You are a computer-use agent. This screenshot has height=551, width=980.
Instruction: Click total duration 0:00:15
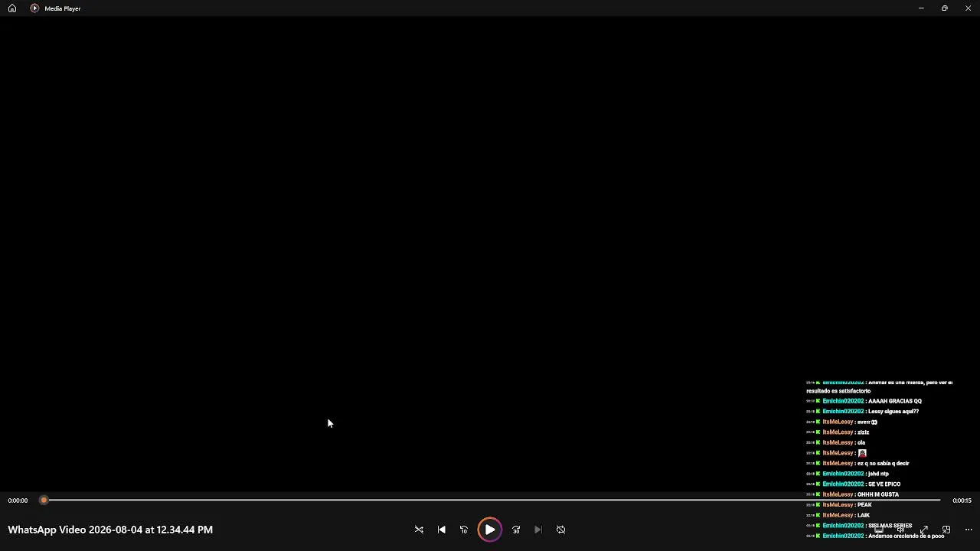pos(962,500)
